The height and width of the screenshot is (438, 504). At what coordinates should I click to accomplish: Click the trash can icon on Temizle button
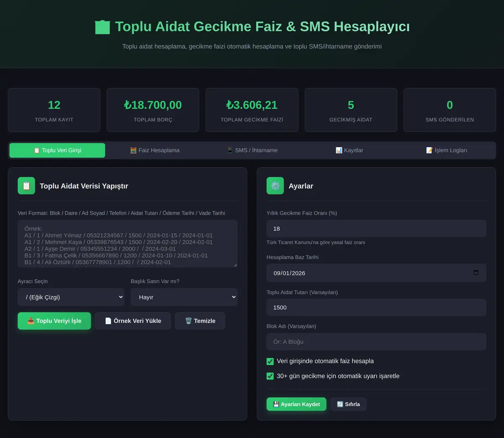pos(189,321)
